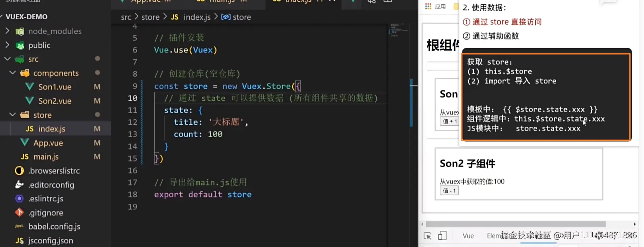Viewport: 644px width, 247px height.
Task: Click the 'store' folder breadcrumb segment
Action: pos(150,17)
